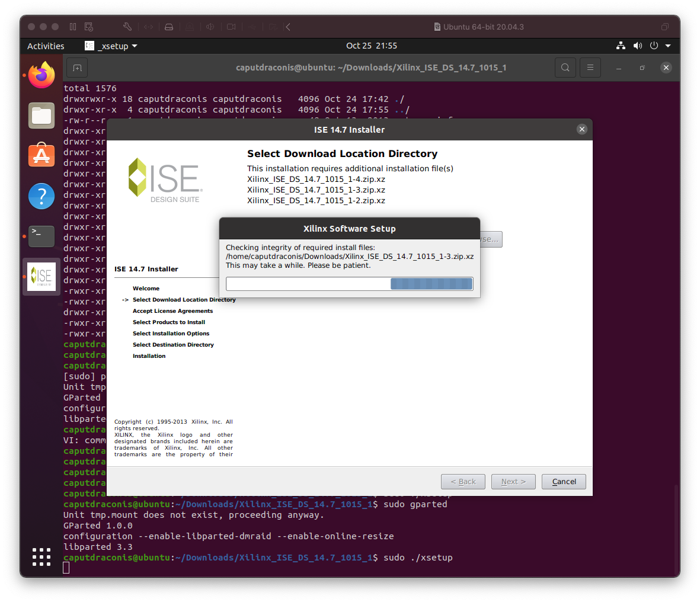Close the ISE 14.7 Installer dialog
Screen dimensions: 700x602
point(581,129)
